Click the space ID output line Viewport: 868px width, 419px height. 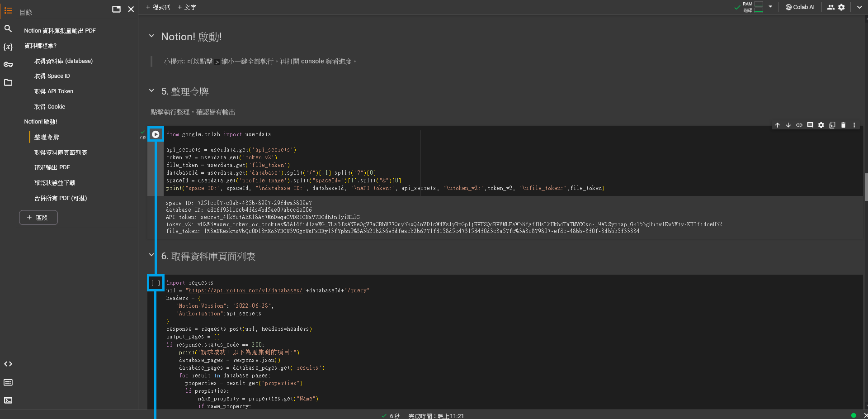click(239, 203)
